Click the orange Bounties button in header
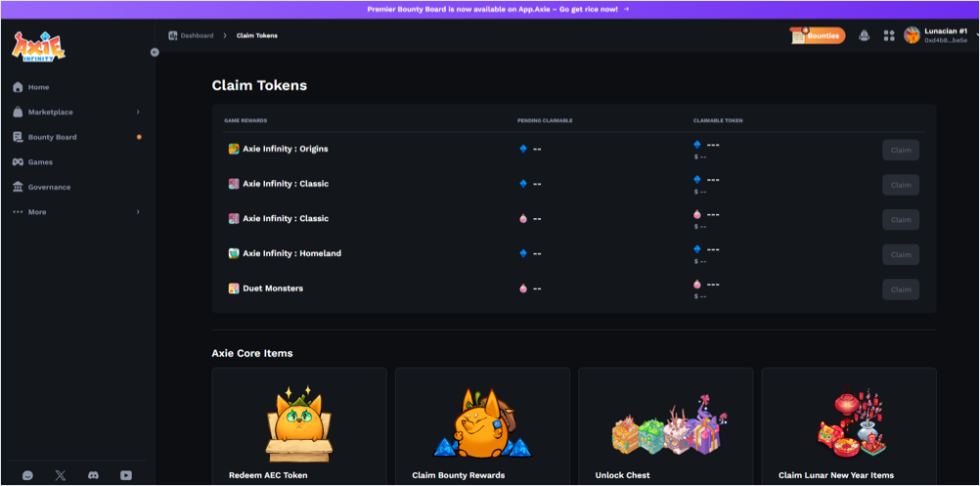The width and height of the screenshot is (980, 486). click(x=818, y=35)
